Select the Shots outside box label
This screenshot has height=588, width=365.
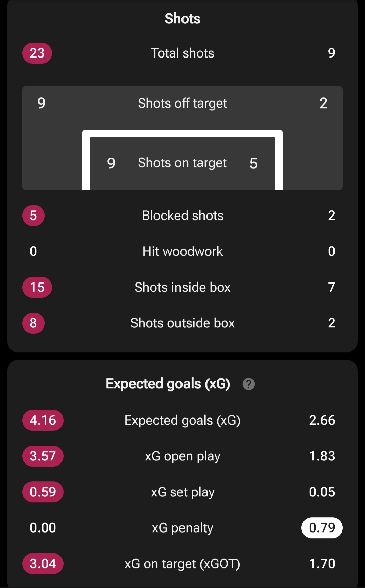pyautogui.click(x=182, y=323)
